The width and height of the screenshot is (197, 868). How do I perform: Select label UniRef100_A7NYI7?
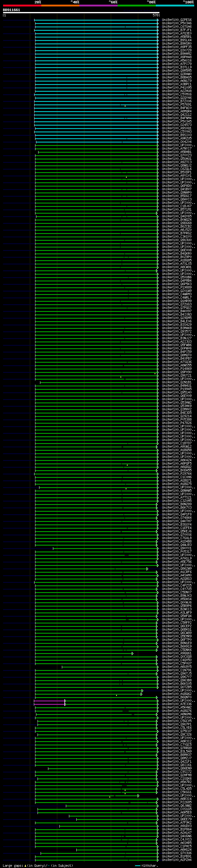pyautogui.click(x=177, y=149)
